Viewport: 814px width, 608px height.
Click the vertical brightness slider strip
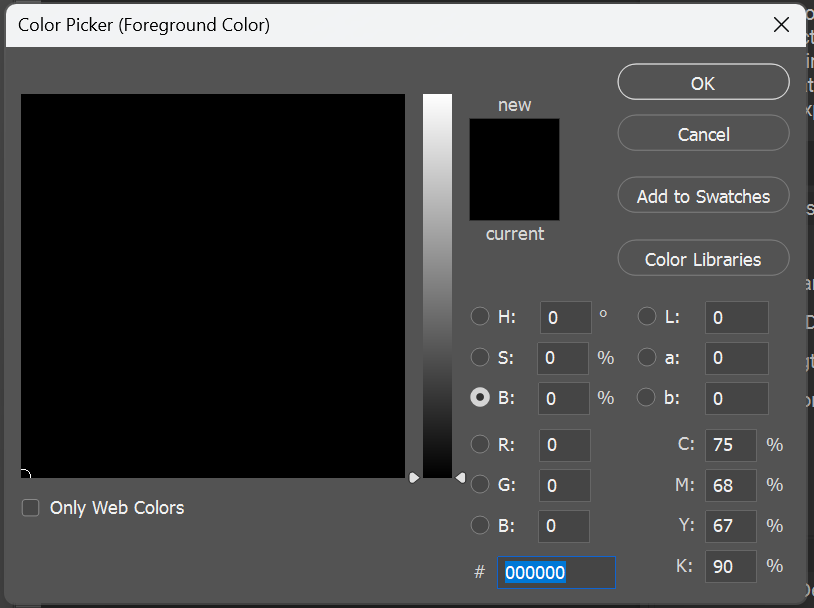pos(437,285)
